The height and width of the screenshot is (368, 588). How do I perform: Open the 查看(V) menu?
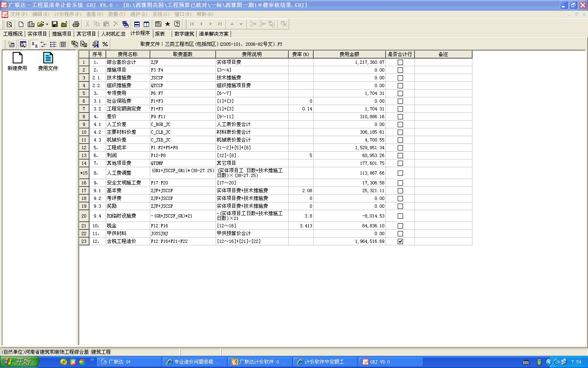tap(94, 14)
